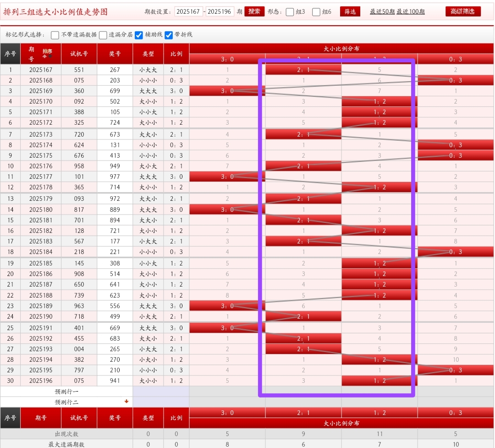Click prize number 977 in row 2025177
The image size is (495, 448).
[115, 177]
